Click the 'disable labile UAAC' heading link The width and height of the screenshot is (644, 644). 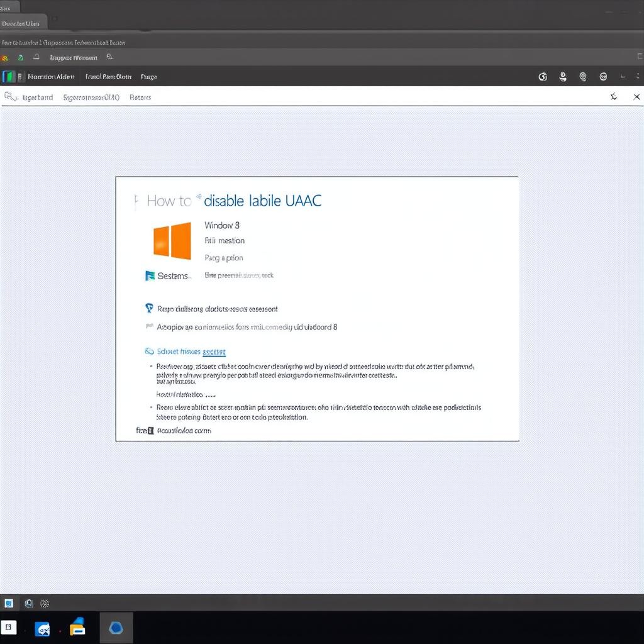point(263,201)
